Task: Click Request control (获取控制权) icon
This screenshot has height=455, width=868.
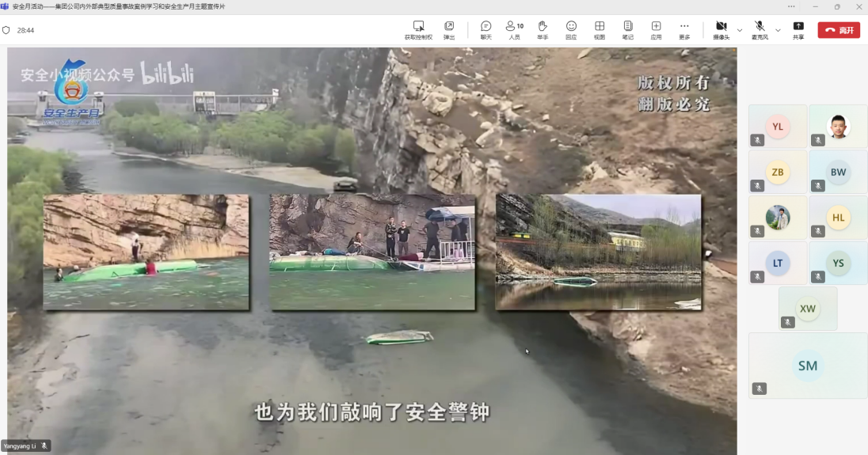Action: pos(418,27)
